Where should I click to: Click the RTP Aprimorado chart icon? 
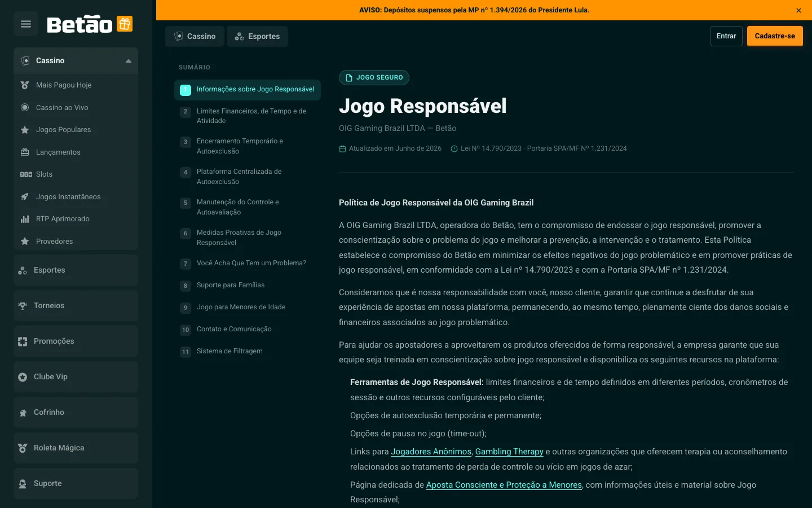coord(24,219)
